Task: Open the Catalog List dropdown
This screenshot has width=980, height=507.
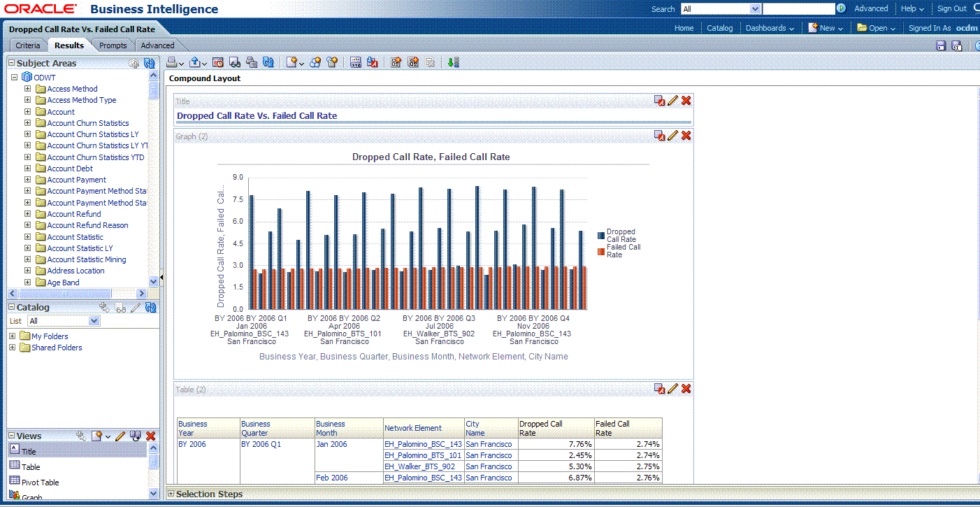Action: tap(94, 321)
